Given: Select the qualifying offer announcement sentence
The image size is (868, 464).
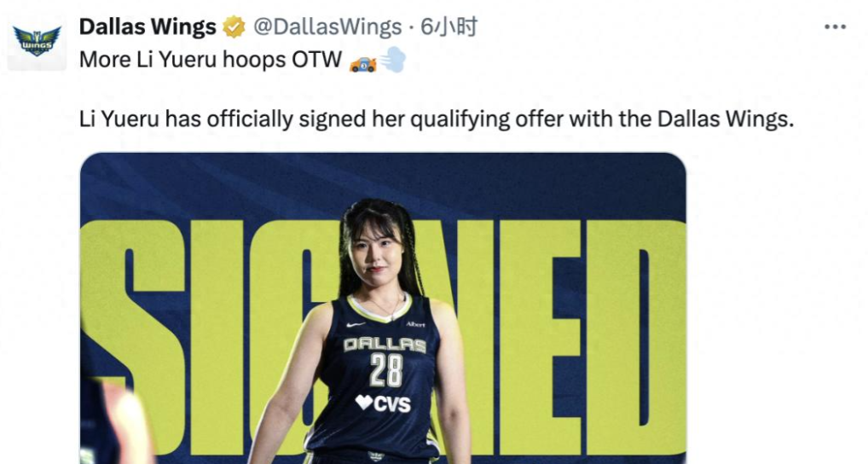Looking at the screenshot, I should point(437,119).
